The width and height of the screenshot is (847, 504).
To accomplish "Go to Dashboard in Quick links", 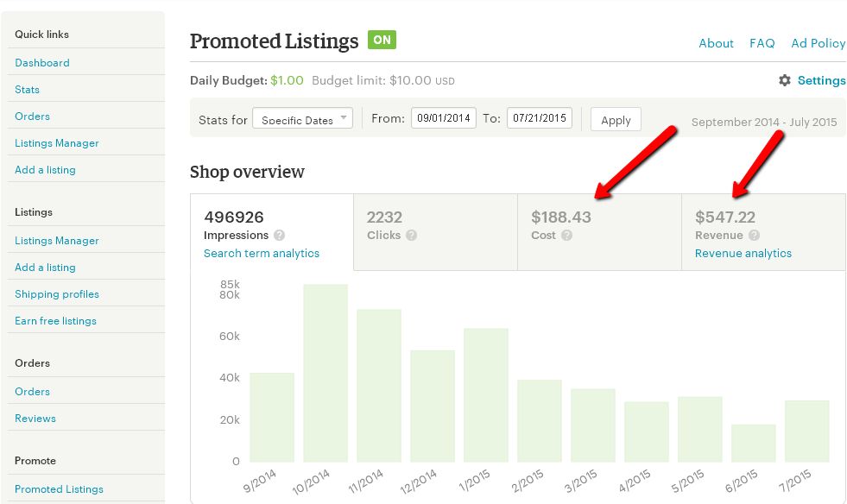I will (x=42, y=63).
